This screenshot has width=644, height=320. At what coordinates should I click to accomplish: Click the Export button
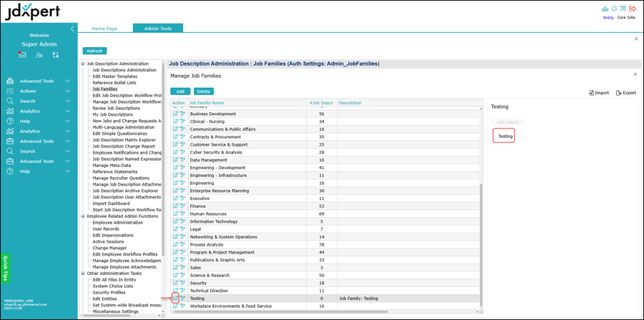pos(625,93)
